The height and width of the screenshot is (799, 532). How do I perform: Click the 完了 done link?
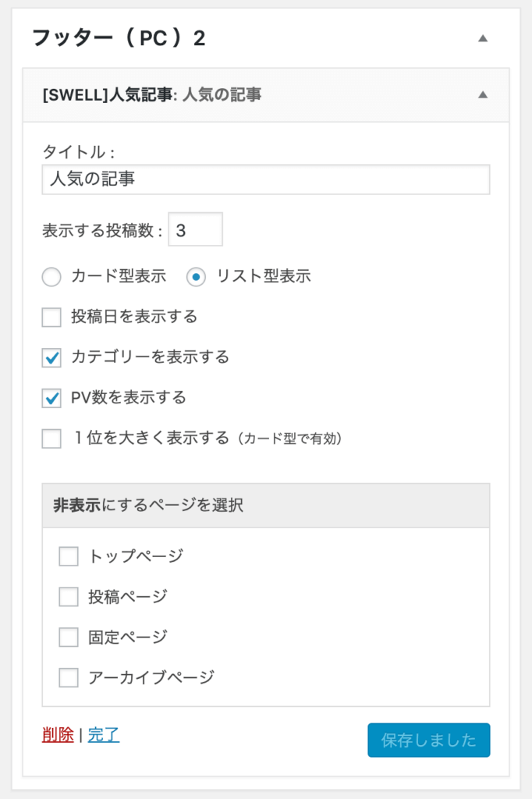104,735
